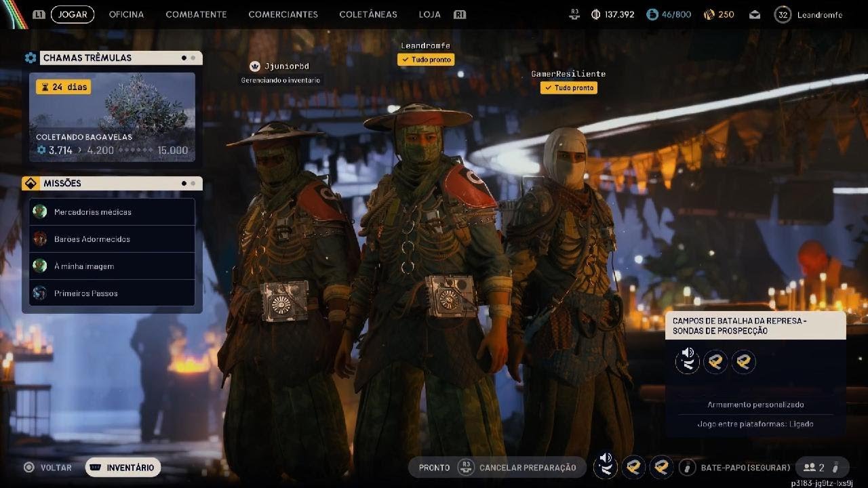Click the 24 dias timer badge
868x488 pixels.
click(63, 87)
